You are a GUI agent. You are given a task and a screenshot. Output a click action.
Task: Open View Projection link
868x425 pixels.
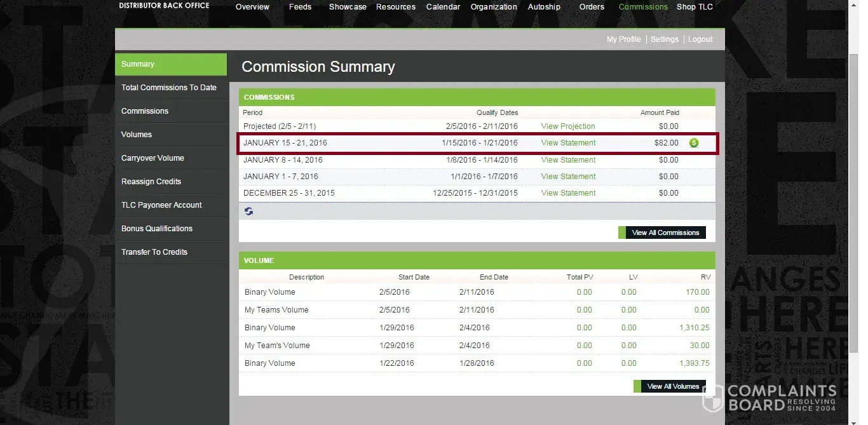[x=567, y=126]
